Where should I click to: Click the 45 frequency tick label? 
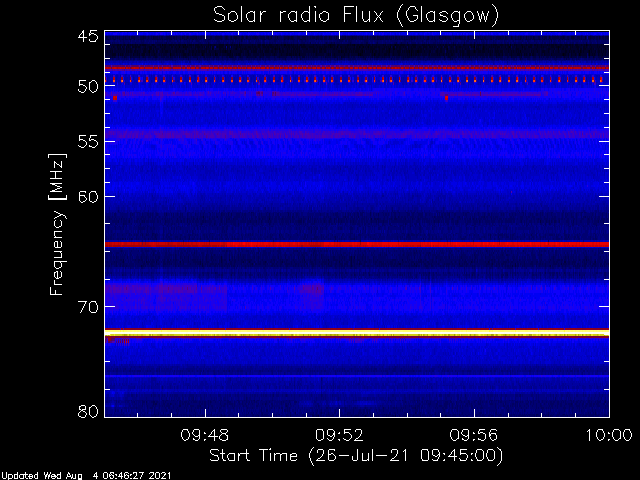tap(88, 37)
